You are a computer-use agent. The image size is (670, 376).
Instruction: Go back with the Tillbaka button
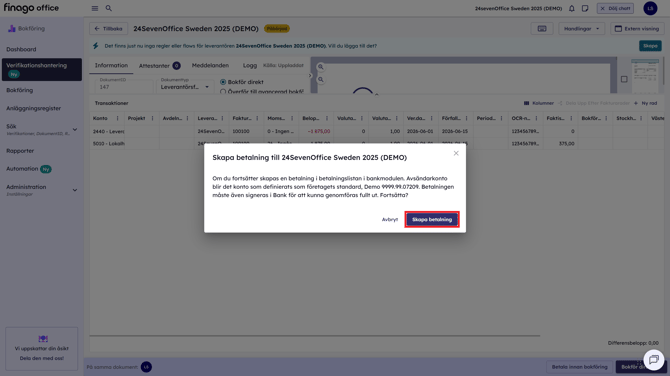(109, 29)
